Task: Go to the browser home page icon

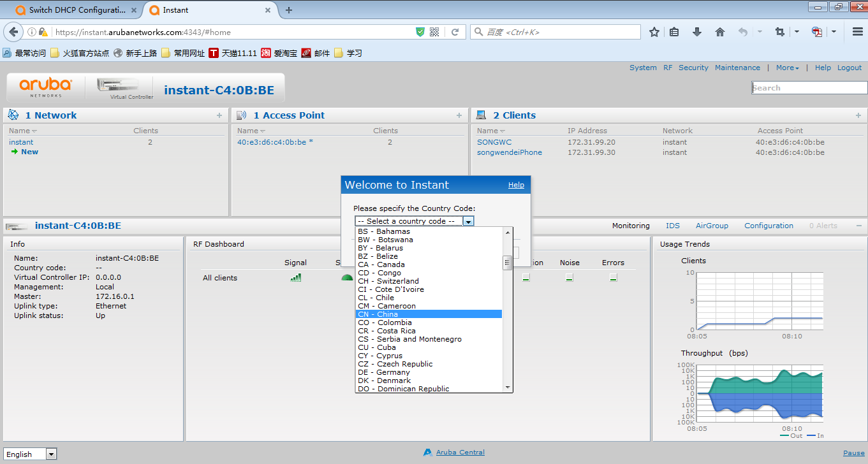Action: pyautogui.click(x=720, y=32)
